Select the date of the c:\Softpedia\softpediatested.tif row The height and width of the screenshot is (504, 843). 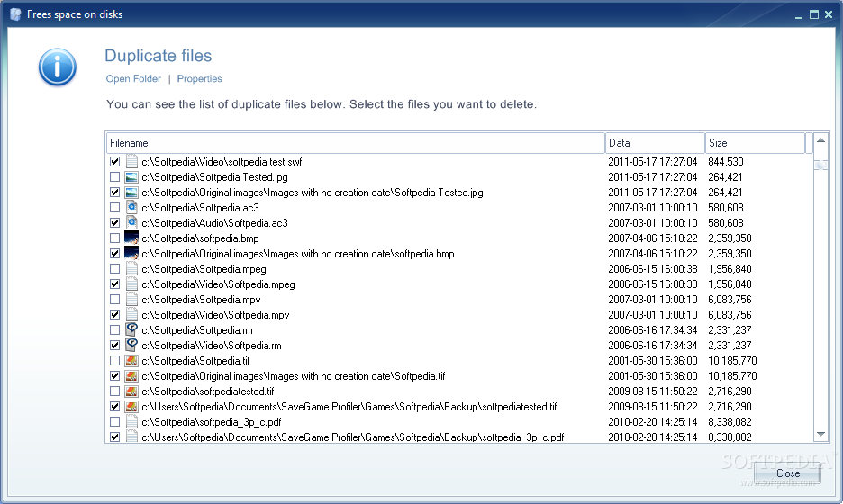click(x=653, y=391)
